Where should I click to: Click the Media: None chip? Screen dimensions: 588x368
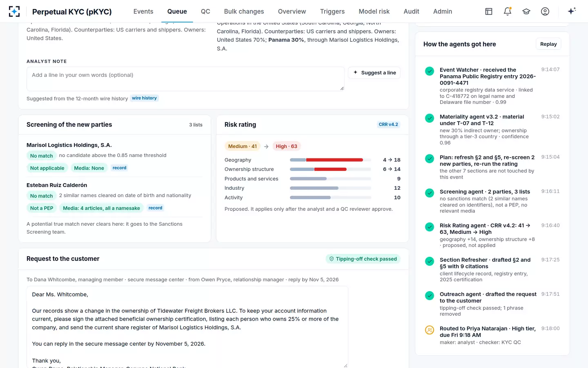(89, 168)
